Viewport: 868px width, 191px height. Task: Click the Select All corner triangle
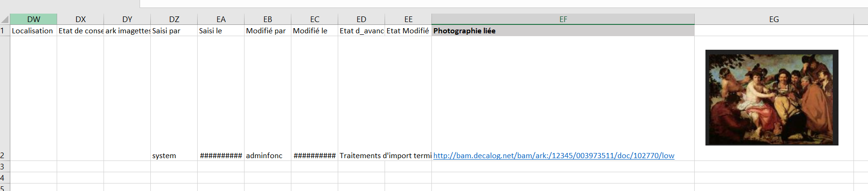pos(5,19)
